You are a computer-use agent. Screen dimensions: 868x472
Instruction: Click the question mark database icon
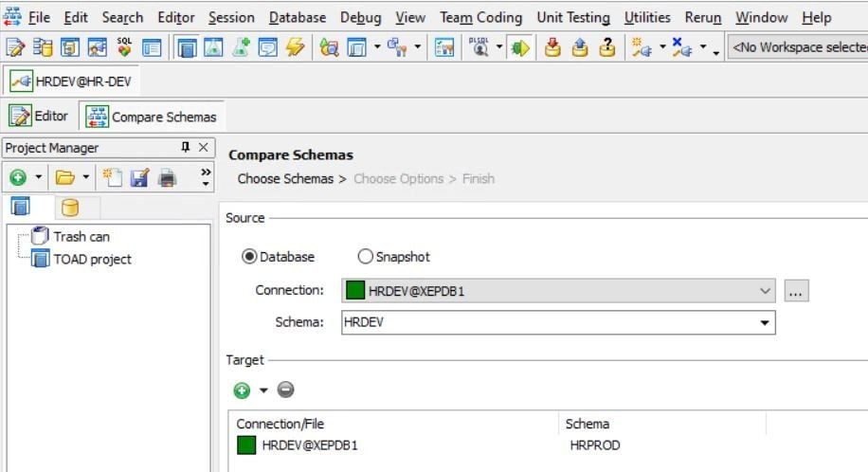click(x=606, y=47)
